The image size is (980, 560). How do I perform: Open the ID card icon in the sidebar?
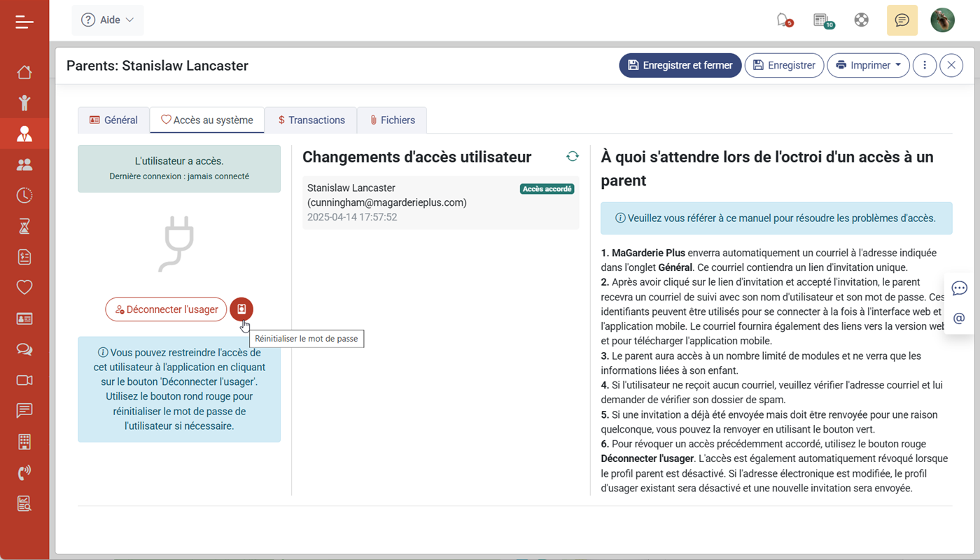coord(24,318)
